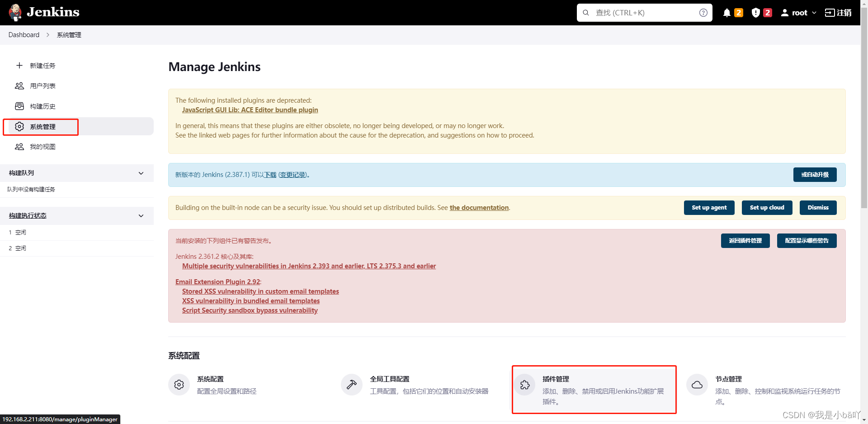Image resolution: width=868 pixels, height=424 pixels.
Task: Click the red security count badge 2
Action: (768, 13)
